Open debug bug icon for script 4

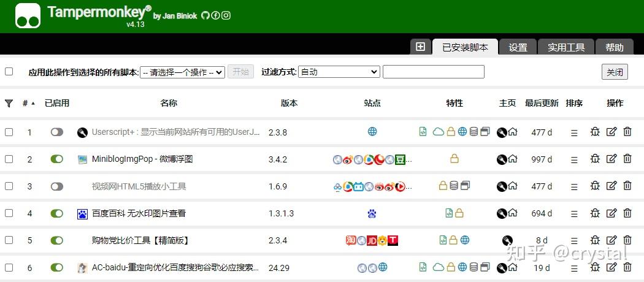click(595, 213)
